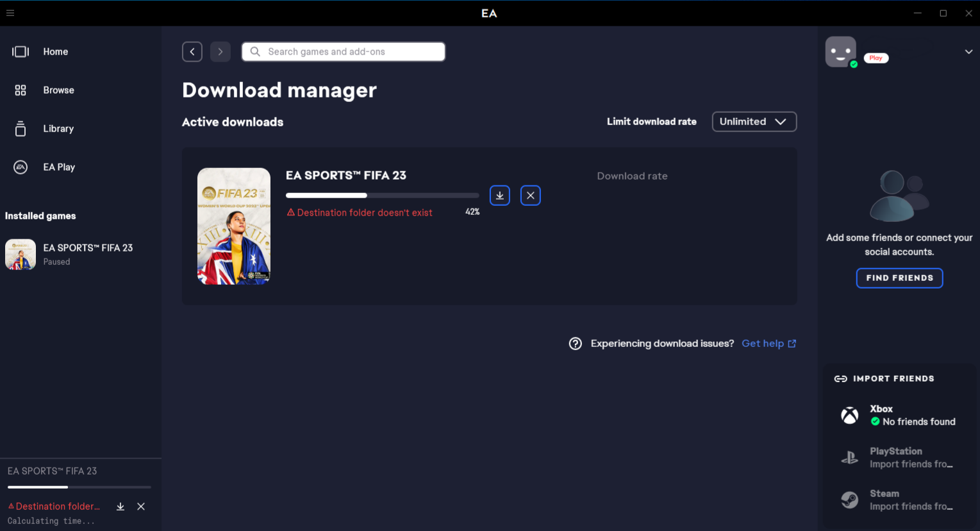980x531 pixels.
Task: Click the search games and add-ons field
Action: pyautogui.click(x=344, y=51)
